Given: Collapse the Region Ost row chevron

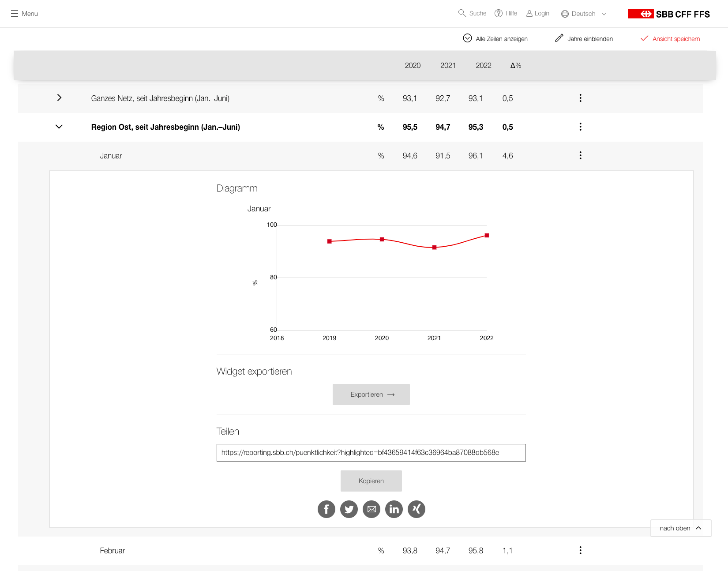Looking at the screenshot, I should (x=59, y=127).
